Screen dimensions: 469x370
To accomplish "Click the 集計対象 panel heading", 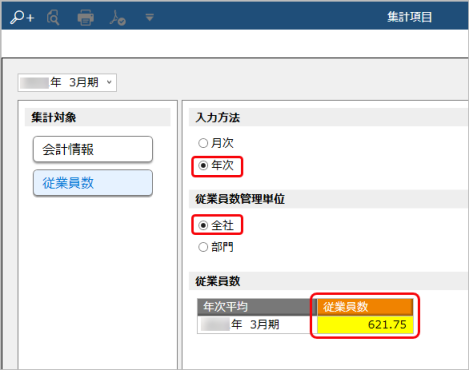I will (54, 117).
